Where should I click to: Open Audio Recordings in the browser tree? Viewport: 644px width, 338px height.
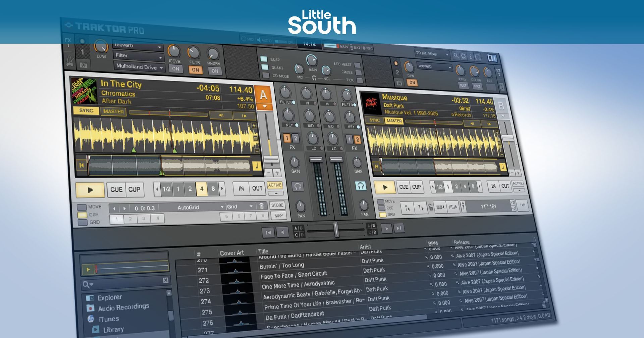point(118,307)
